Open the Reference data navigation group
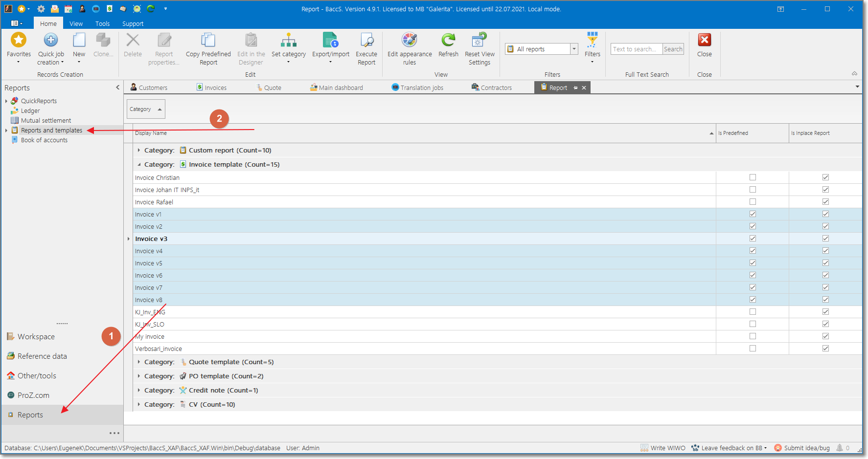The width and height of the screenshot is (868, 459). click(42, 356)
